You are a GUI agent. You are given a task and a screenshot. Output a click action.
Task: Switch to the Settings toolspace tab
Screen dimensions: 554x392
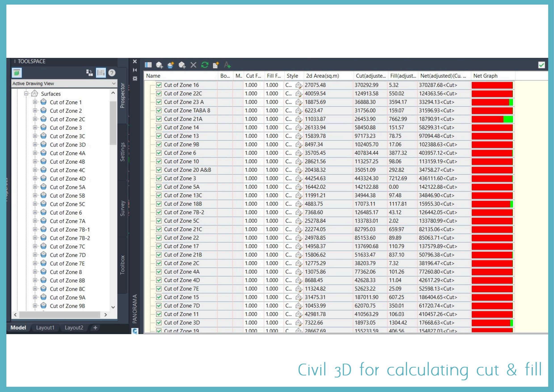click(x=122, y=152)
